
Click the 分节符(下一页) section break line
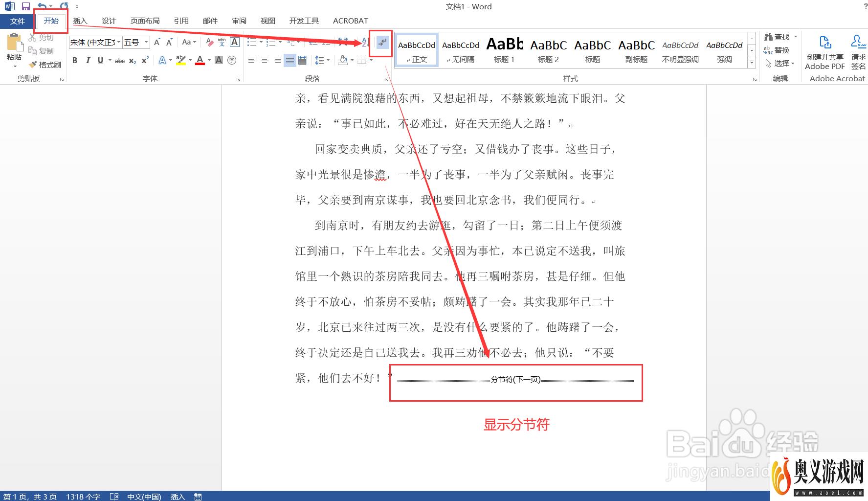point(515,380)
